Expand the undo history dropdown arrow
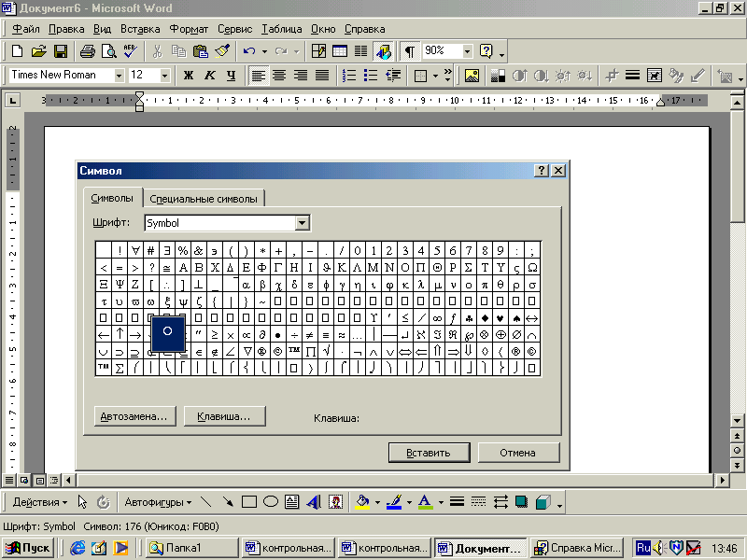 tap(264, 51)
